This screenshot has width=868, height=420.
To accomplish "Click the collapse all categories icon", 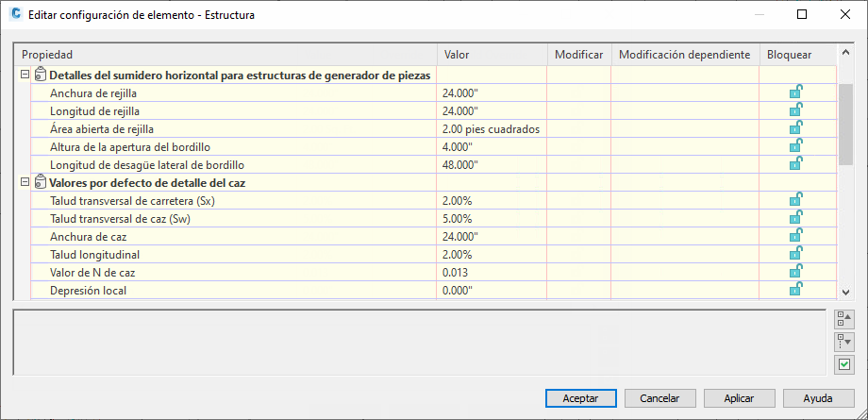I will click(843, 318).
